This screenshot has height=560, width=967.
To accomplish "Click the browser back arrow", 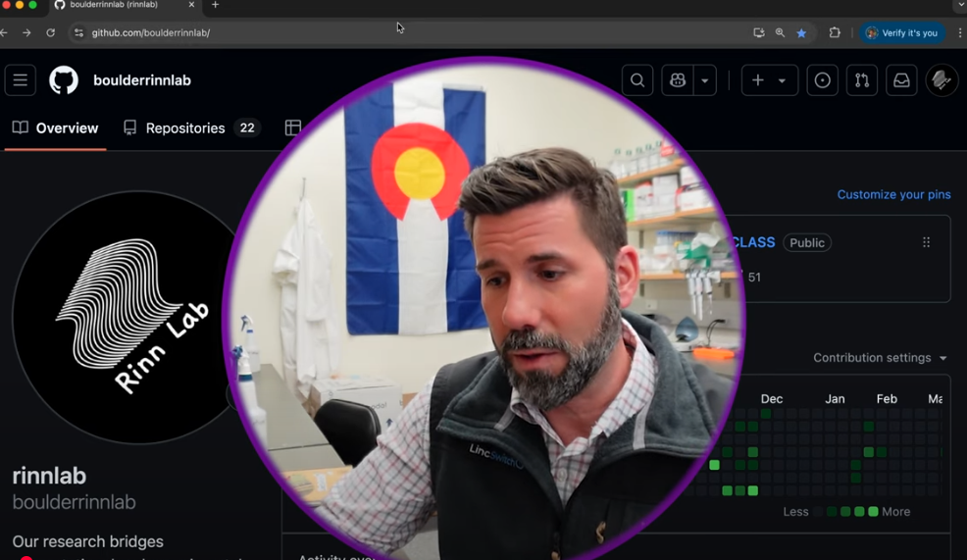I will (4, 32).
